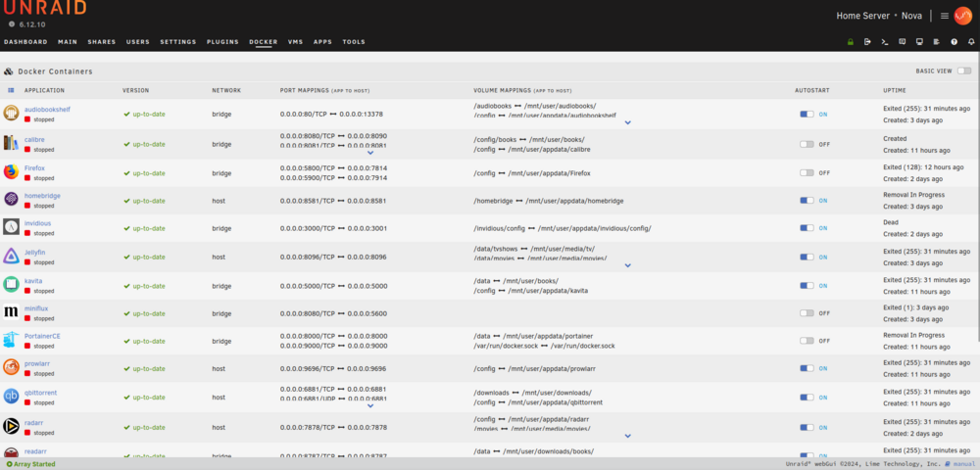
Task: Click the calibre container icon
Action: point(11,143)
